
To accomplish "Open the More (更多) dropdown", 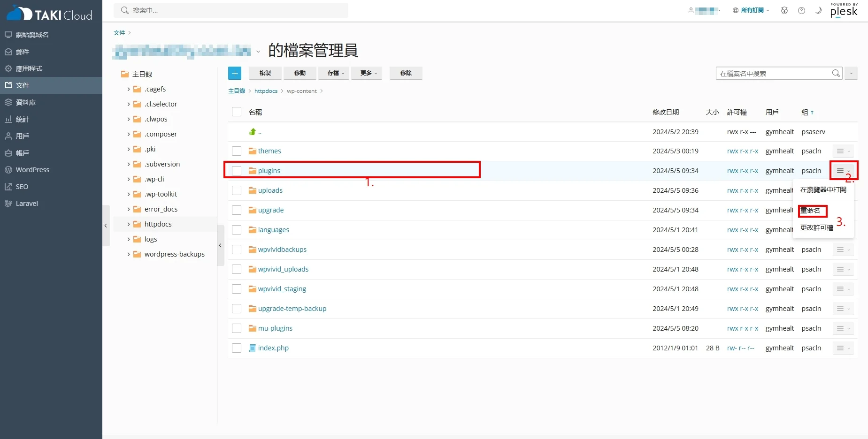I will pyautogui.click(x=367, y=73).
